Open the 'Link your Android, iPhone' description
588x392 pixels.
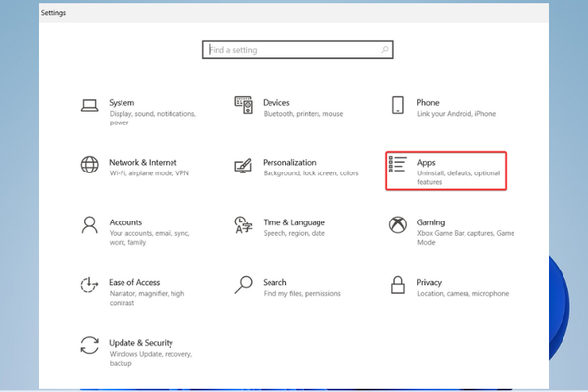456,114
